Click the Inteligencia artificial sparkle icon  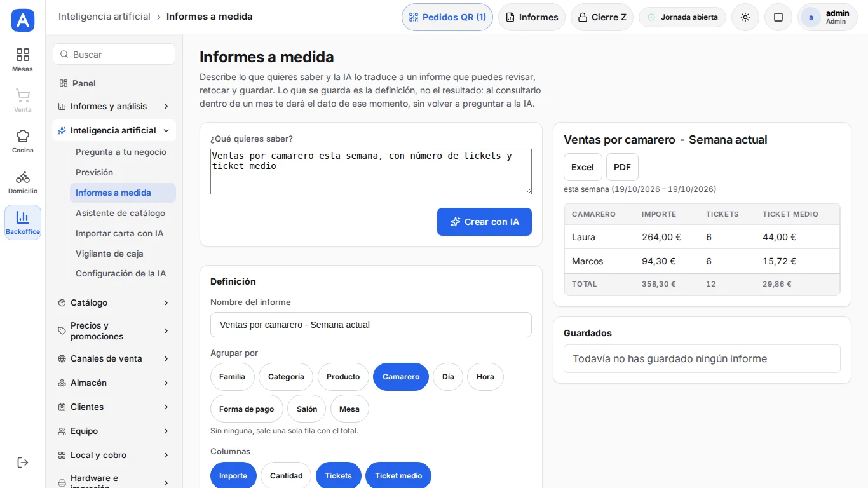(62, 130)
